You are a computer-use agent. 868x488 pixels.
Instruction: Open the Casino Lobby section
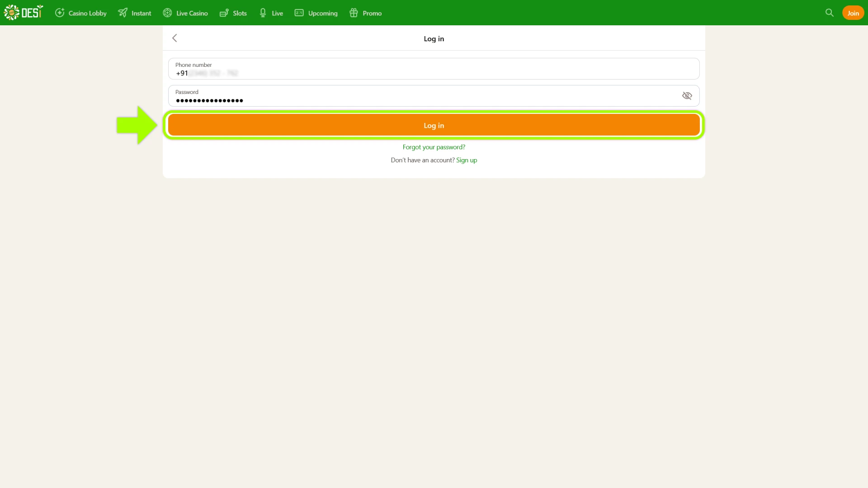(80, 13)
